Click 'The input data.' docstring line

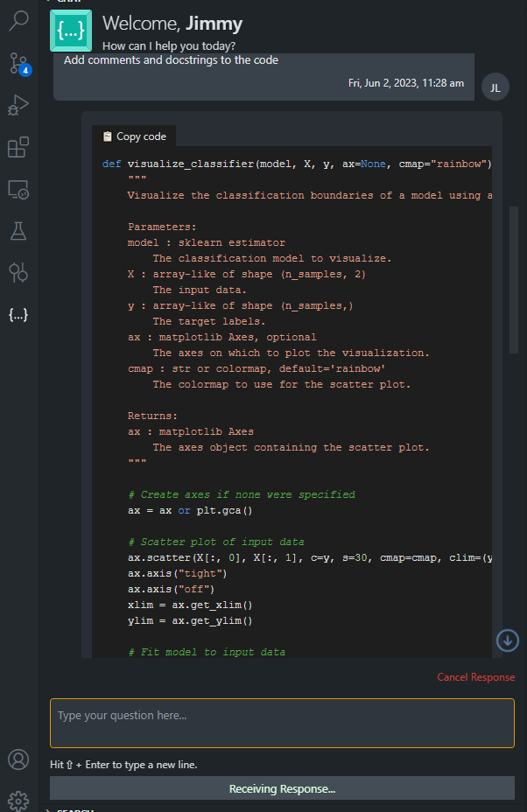[200, 290]
